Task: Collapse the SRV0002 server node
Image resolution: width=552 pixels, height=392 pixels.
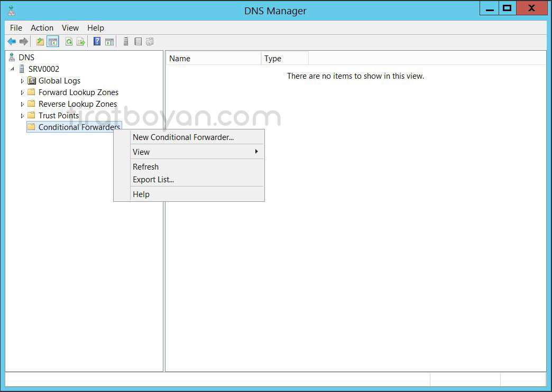Action: pos(12,69)
